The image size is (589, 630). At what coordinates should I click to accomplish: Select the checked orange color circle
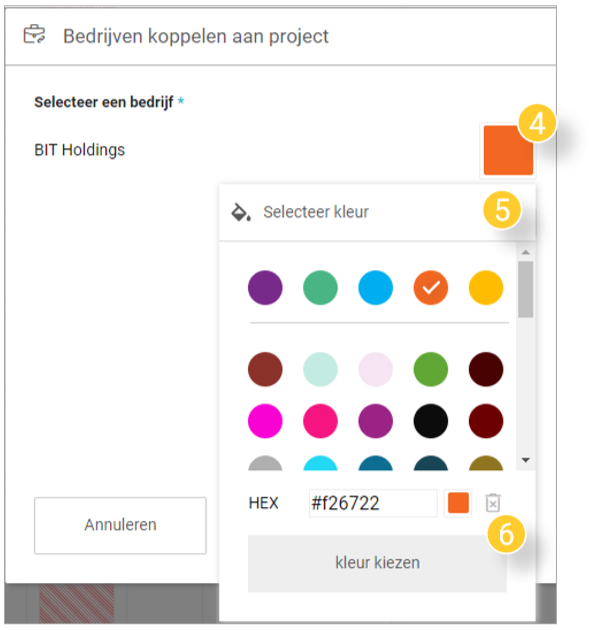(431, 288)
